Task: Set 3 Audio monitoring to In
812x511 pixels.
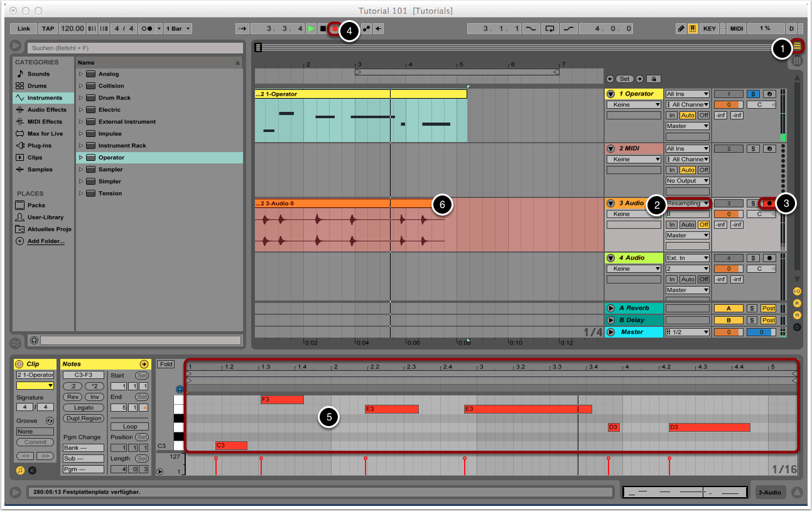Action: [x=672, y=225]
